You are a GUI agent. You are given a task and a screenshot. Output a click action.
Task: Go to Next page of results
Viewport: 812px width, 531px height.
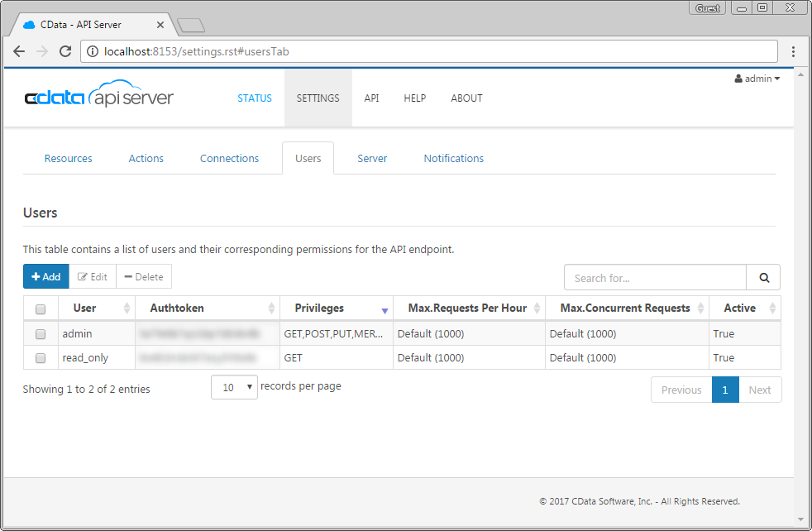759,390
